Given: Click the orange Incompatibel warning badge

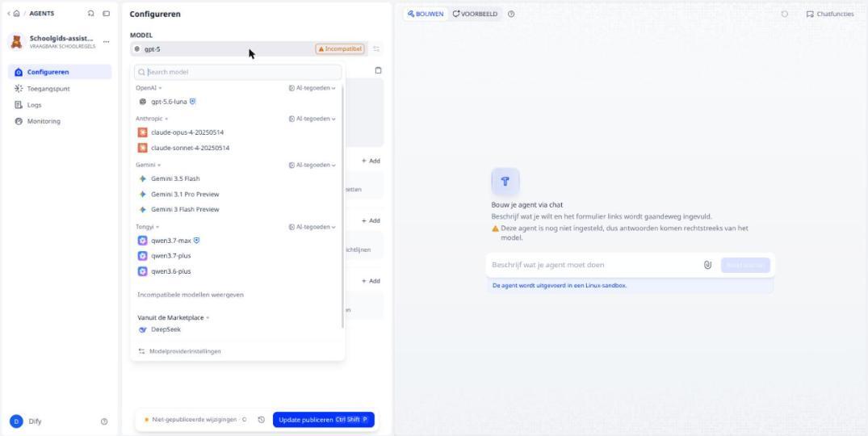Looking at the screenshot, I should click(340, 48).
